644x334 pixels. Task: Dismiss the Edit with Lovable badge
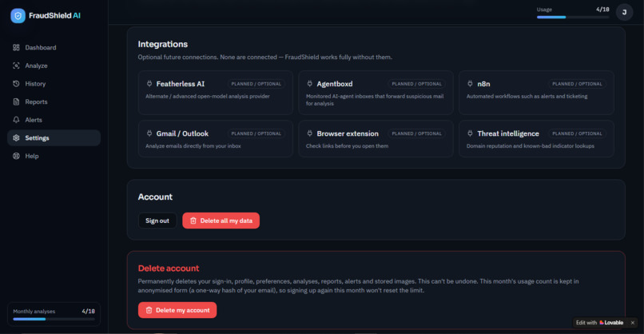633,323
